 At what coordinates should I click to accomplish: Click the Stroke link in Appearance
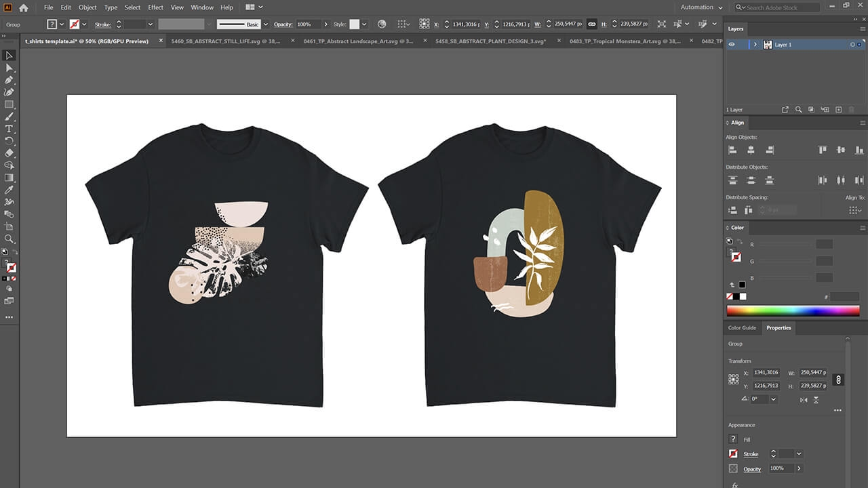pyautogui.click(x=751, y=454)
